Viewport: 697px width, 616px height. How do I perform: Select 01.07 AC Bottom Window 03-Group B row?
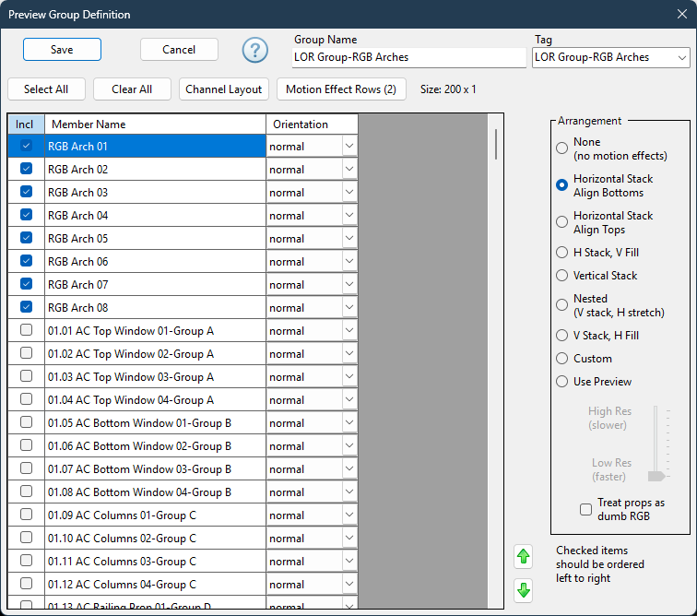[155, 468]
